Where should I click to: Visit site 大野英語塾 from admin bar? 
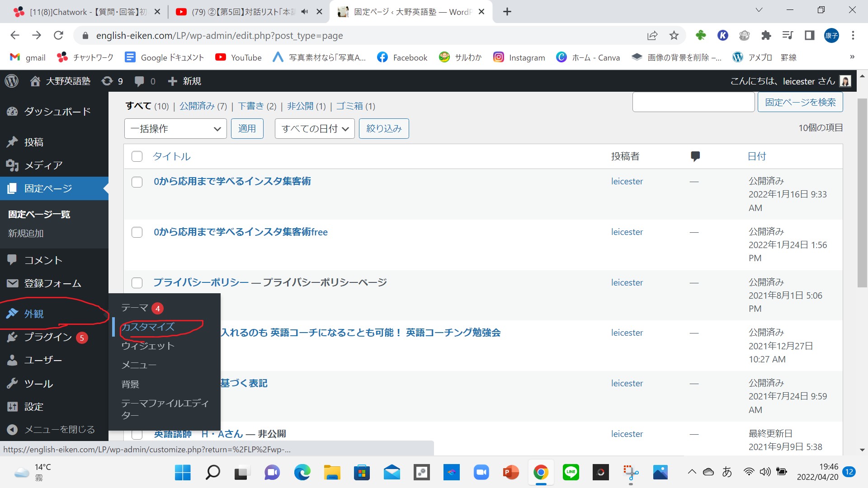pos(60,81)
